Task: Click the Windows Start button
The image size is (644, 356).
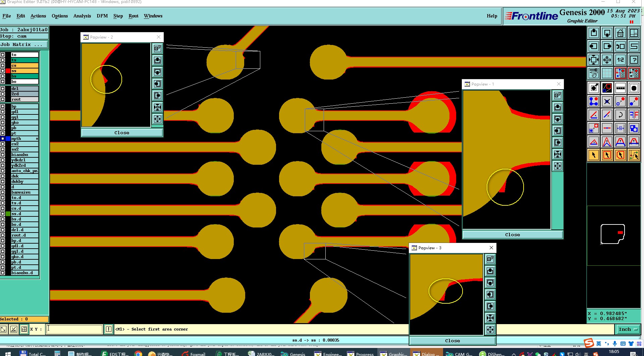Action: coord(8,354)
